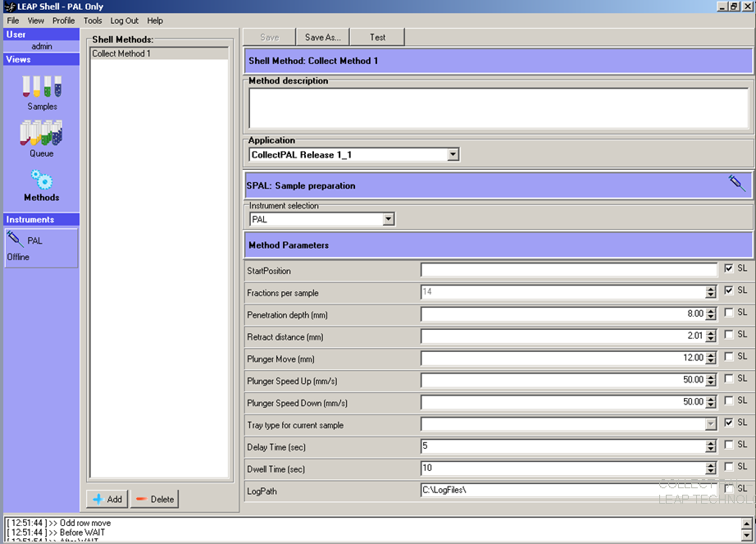Click Log Out menu item
Image resolution: width=756 pixels, height=544 pixels.
pyautogui.click(x=125, y=21)
